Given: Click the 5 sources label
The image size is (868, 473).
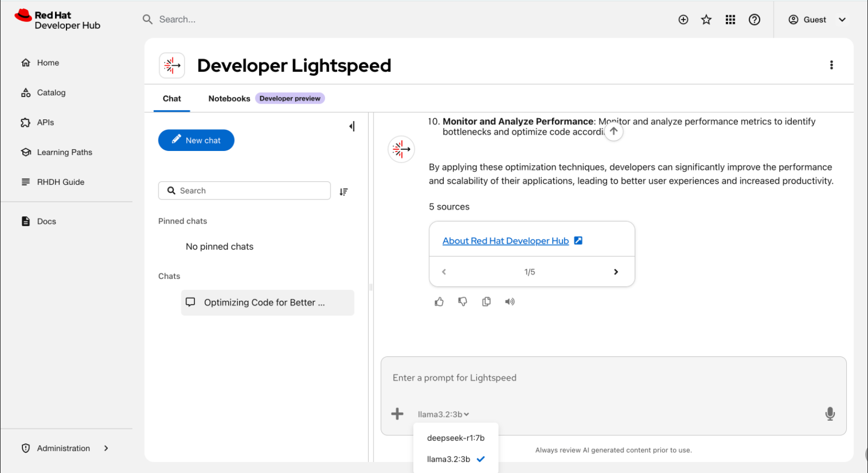Looking at the screenshot, I should 449,207.
